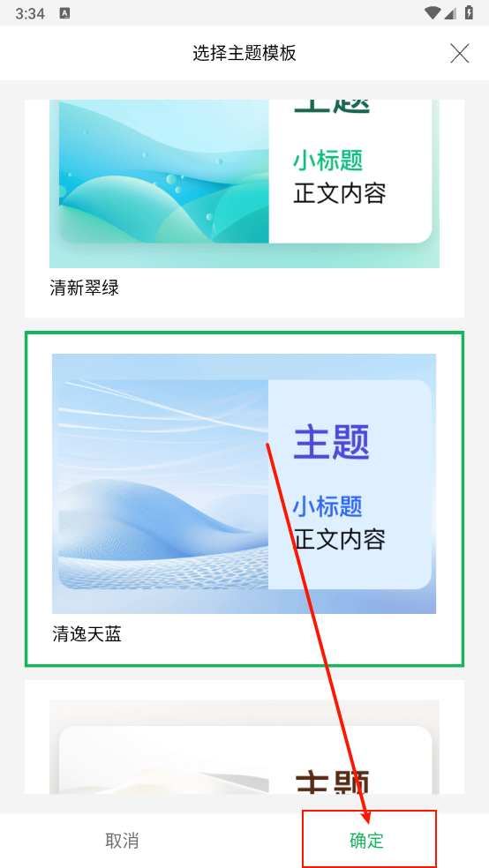
Task: Confirm selection with 确定
Action: pos(366,841)
